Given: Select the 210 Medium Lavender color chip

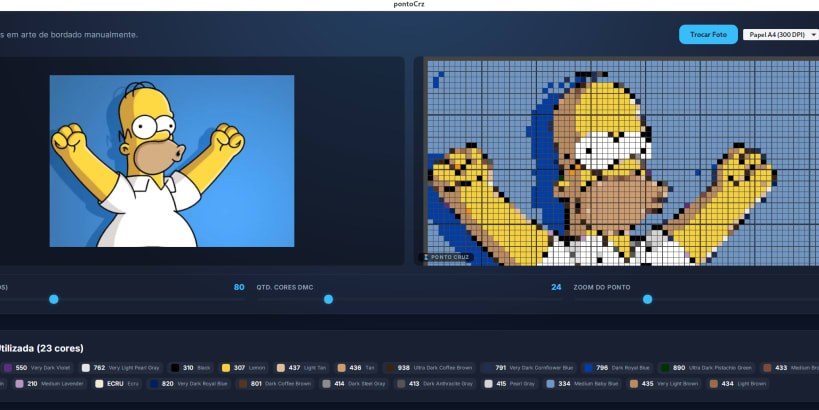Looking at the screenshot, I should click(50, 383).
